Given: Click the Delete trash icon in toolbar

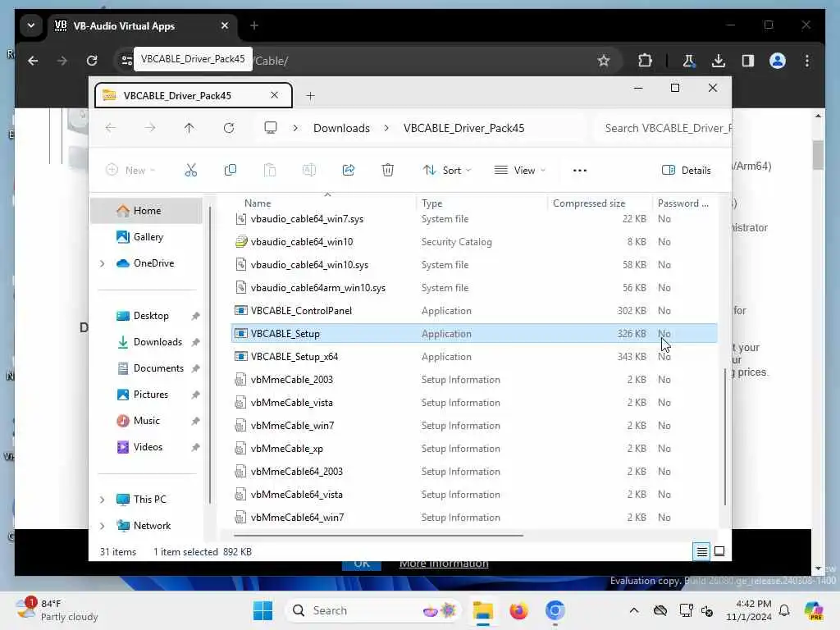Looking at the screenshot, I should (x=388, y=171).
